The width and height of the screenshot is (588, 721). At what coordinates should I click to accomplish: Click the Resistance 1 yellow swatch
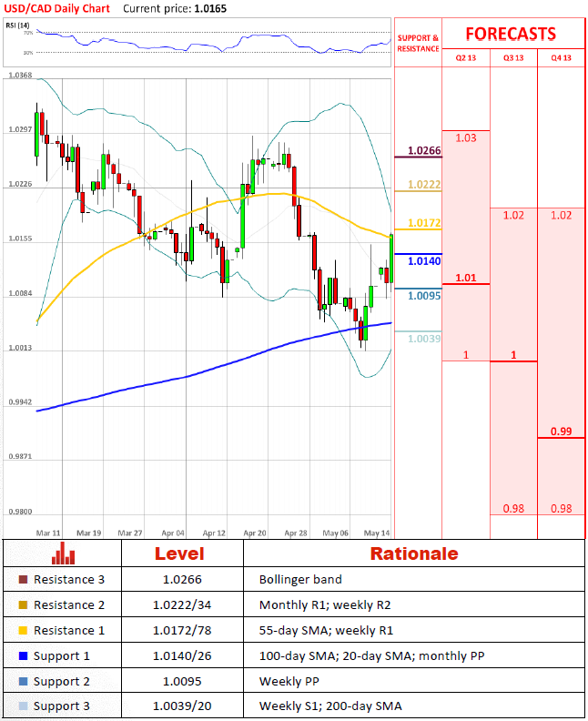[x=23, y=630]
